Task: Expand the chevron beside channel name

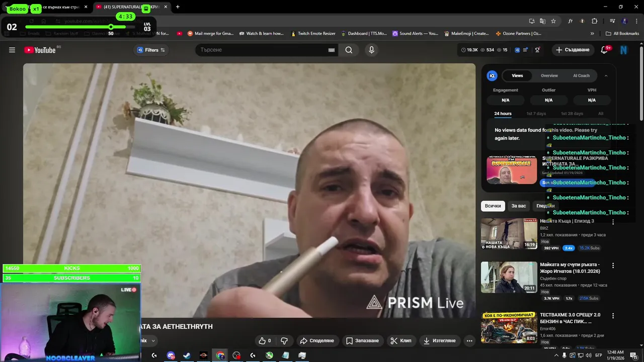Action: pos(153,340)
